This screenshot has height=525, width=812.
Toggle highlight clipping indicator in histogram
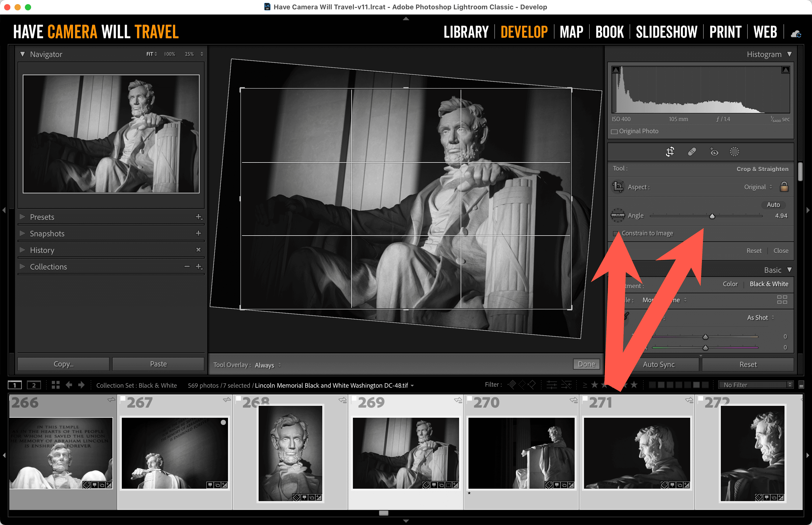786,70
